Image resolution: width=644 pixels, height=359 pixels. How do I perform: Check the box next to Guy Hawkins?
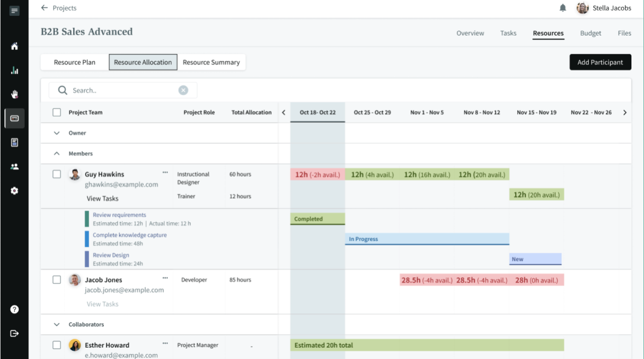[57, 174]
